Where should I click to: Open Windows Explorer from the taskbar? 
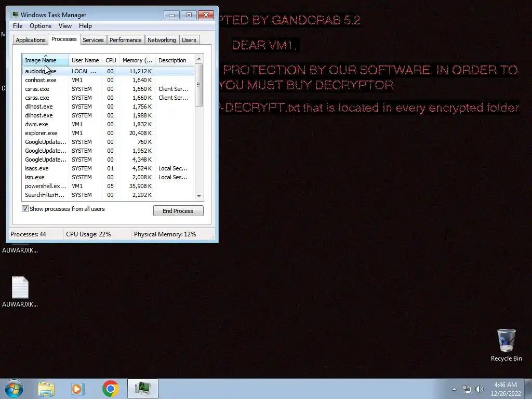[46, 389]
